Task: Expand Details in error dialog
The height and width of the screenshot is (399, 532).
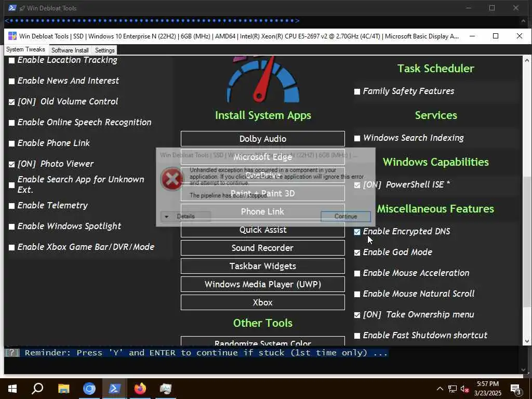Action: [x=185, y=217]
